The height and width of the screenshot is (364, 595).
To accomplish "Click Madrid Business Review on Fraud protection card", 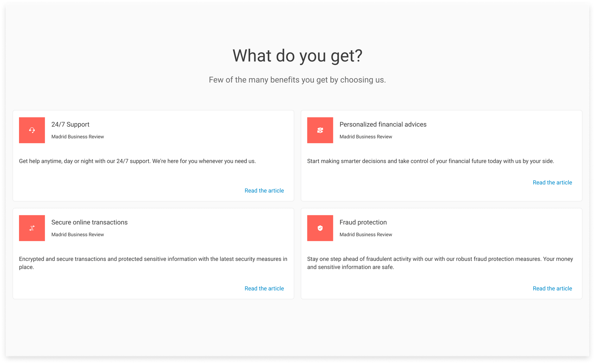I will 366,235.
